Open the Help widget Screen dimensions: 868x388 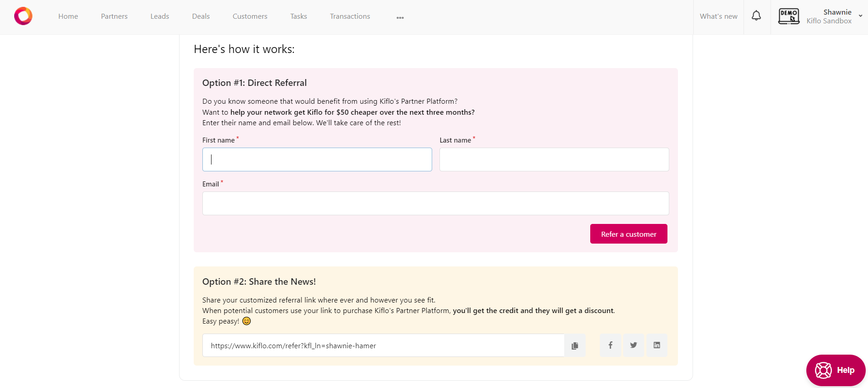point(836,370)
